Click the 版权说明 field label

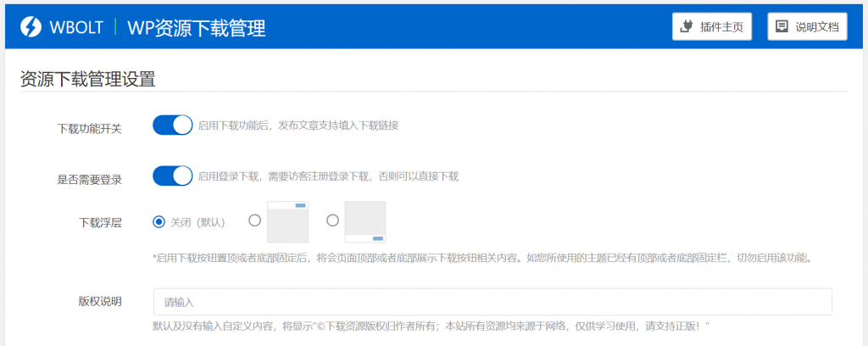(x=100, y=302)
